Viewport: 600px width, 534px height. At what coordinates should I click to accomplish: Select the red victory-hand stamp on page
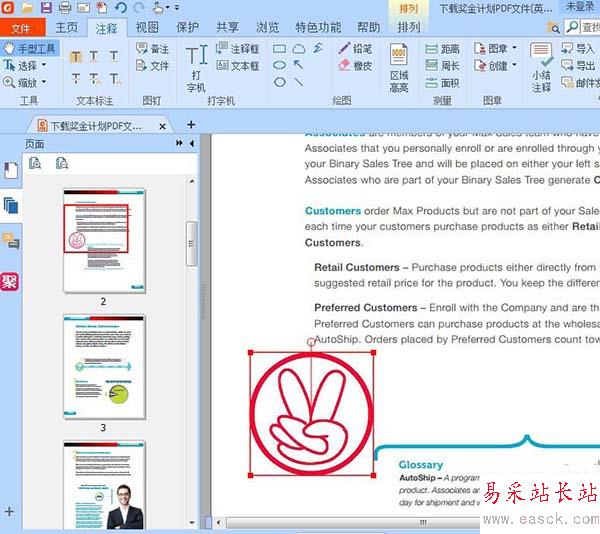[311, 414]
